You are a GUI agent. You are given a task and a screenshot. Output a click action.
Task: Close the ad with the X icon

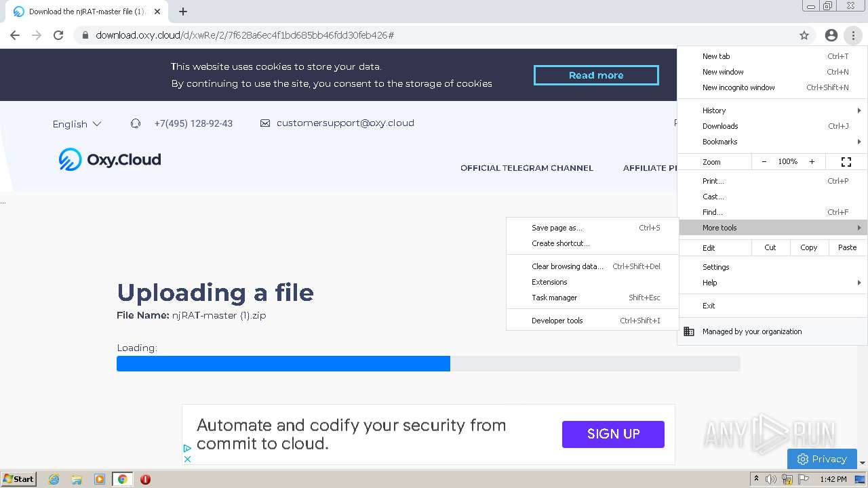coord(188,459)
